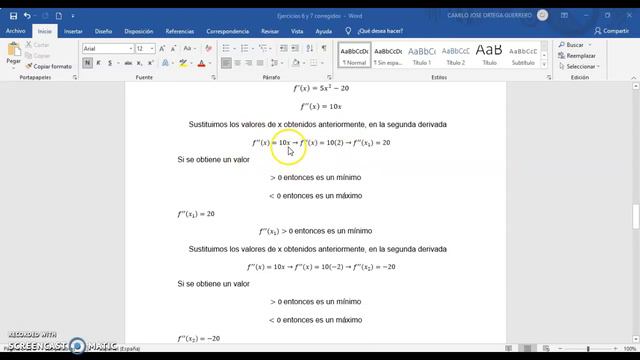Switch to the Referencias tab
Screen dimensions: 640x360
(180, 31)
